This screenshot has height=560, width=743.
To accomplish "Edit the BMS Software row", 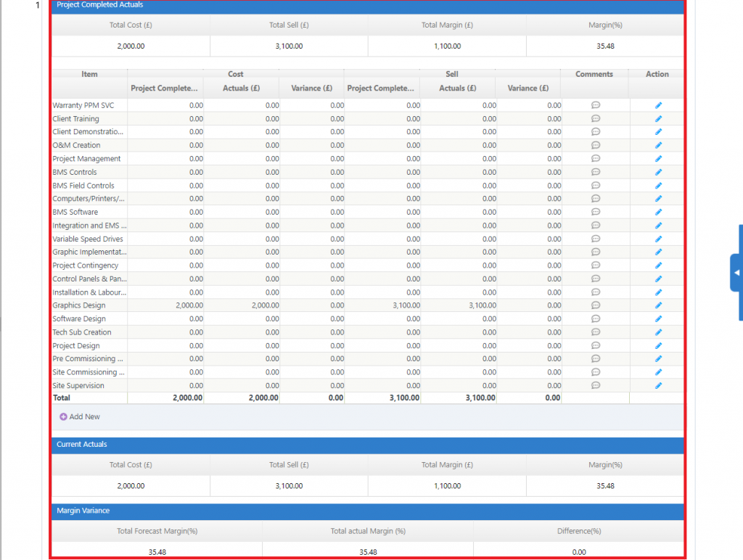I will [658, 212].
